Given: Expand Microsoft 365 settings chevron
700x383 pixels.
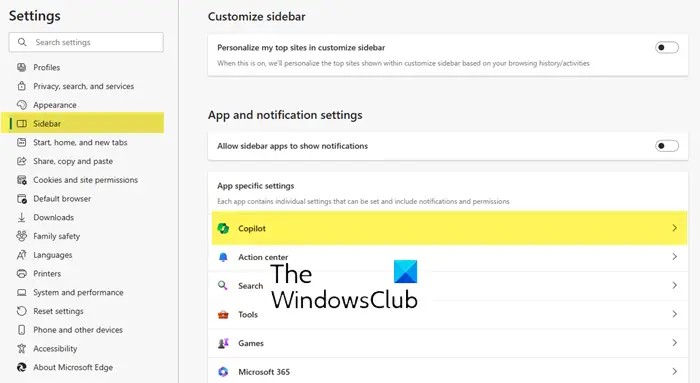Looking at the screenshot, I should [675, 371].
